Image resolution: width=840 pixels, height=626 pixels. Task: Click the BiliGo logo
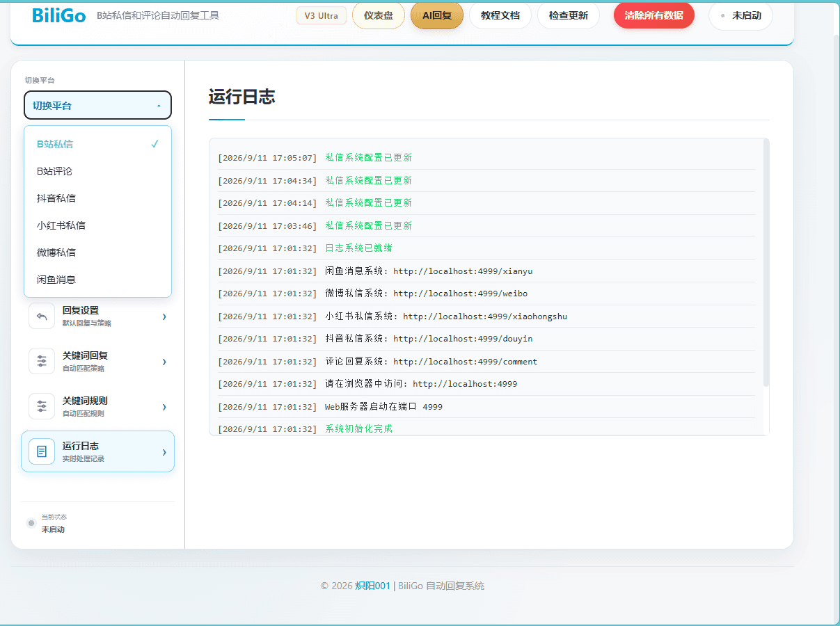click(x=59, y=15)
